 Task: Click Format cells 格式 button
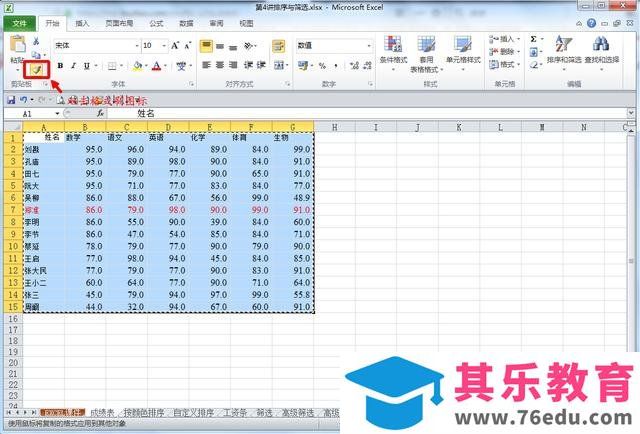pyautogui.click(x=504, y=65)
